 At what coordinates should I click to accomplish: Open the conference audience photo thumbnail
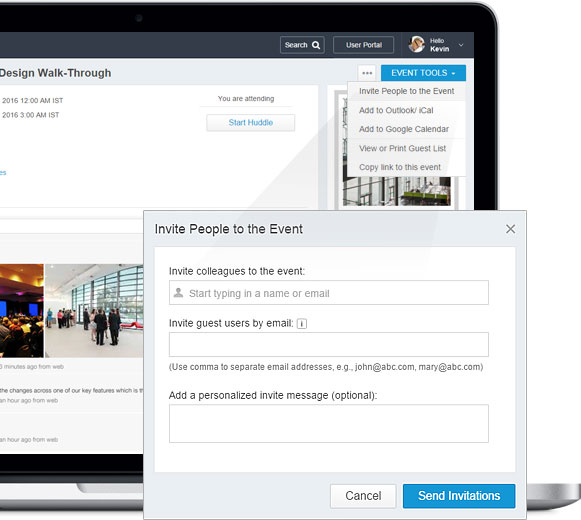coord(21,311)
